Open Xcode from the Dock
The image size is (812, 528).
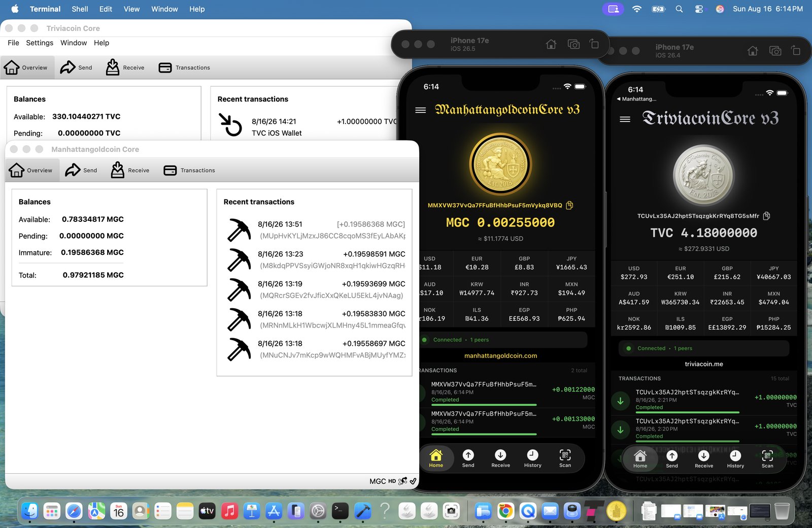[x=363, y=511]
